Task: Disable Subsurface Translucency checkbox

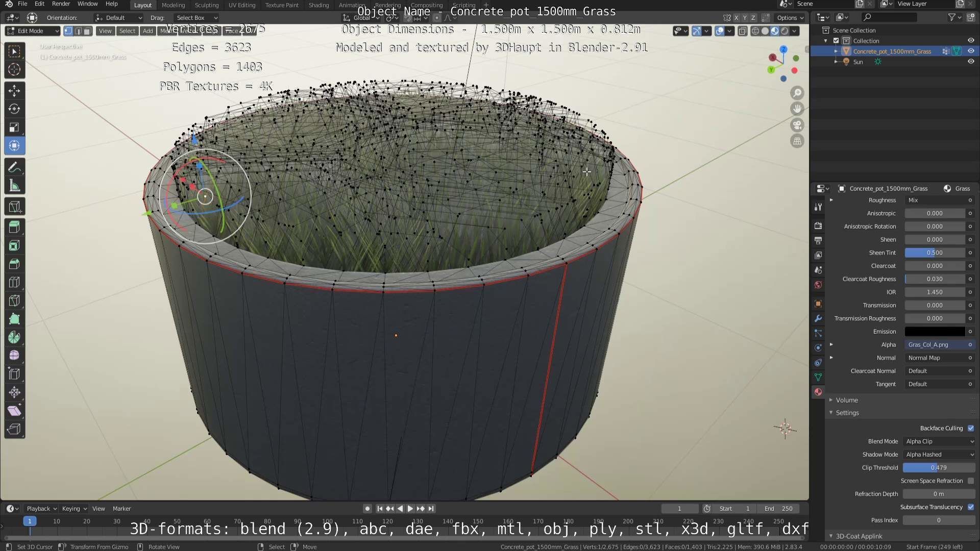Action: 971,507
